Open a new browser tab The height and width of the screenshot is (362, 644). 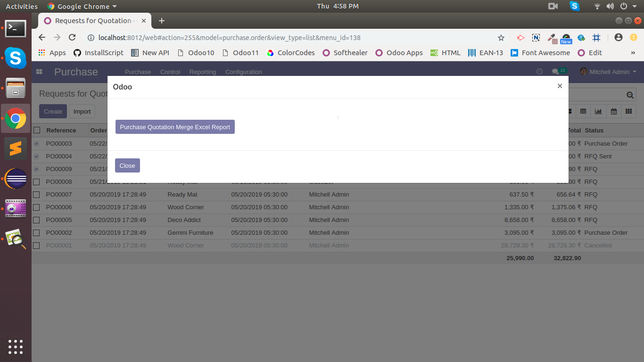pos(162,21)
